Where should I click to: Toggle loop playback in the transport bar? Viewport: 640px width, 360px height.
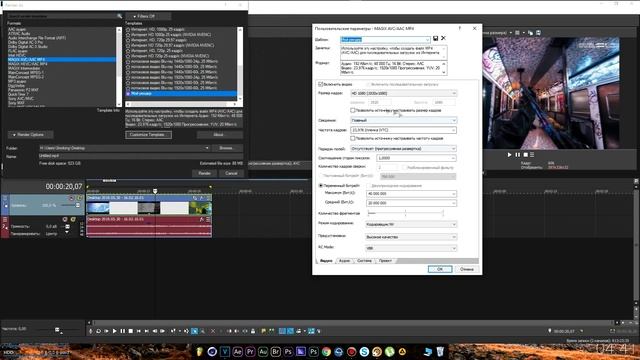(x=98, y=331)
